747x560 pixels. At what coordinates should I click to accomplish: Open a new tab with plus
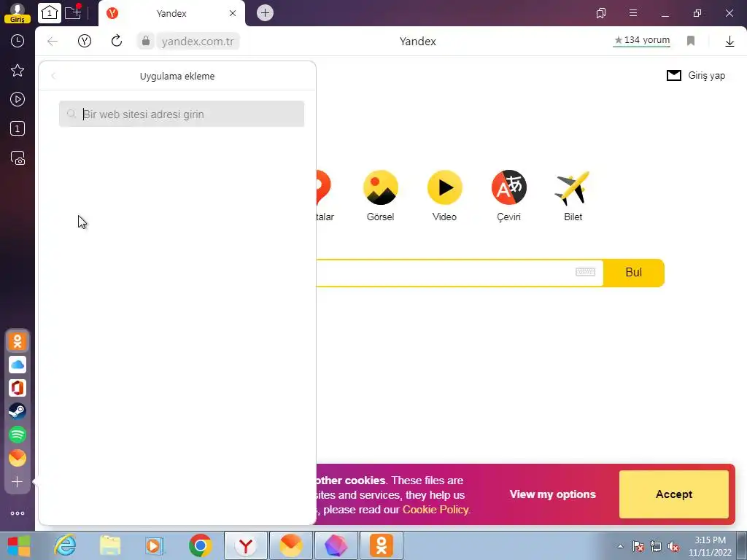pyautogui.click(x=266, y=13)
